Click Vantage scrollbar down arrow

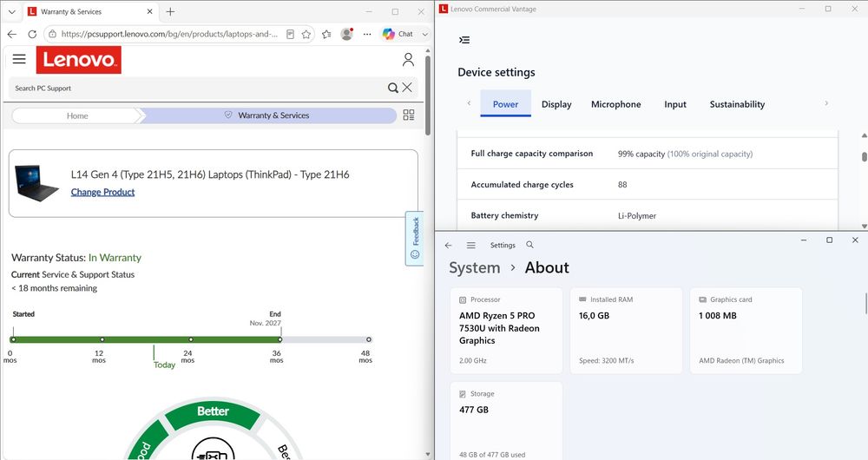(865, 226)
